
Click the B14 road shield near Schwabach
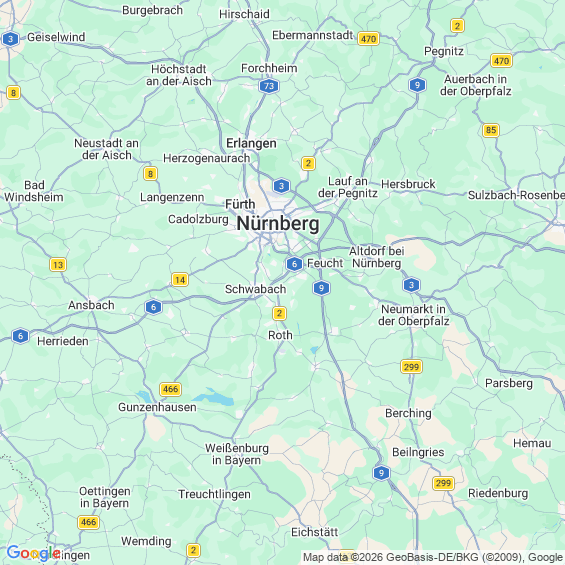[179, 280]
